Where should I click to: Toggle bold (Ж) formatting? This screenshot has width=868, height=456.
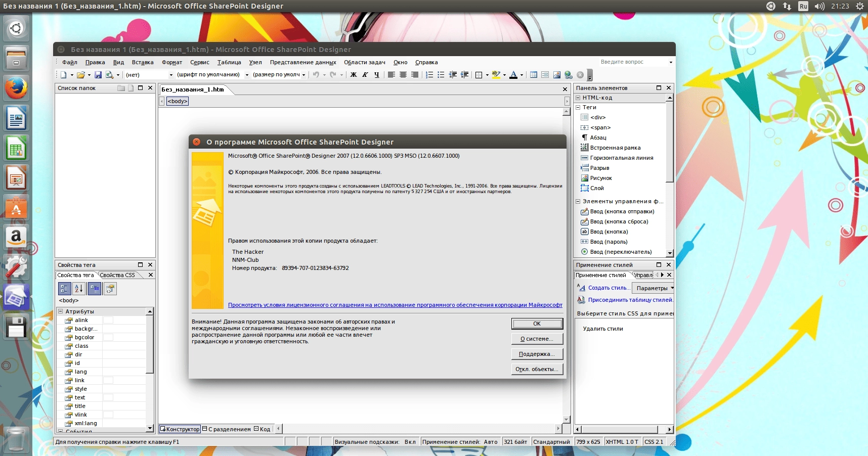click(x=354, y=75)
